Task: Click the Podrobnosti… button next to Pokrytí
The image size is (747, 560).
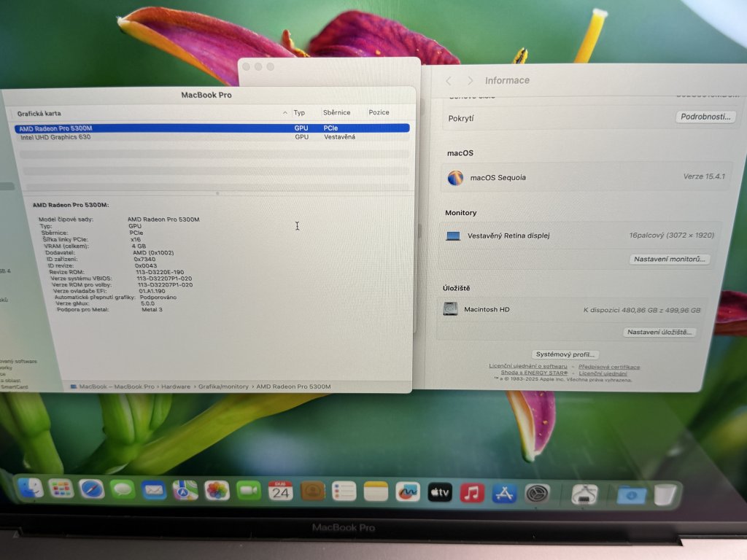Action: point(705,117)
